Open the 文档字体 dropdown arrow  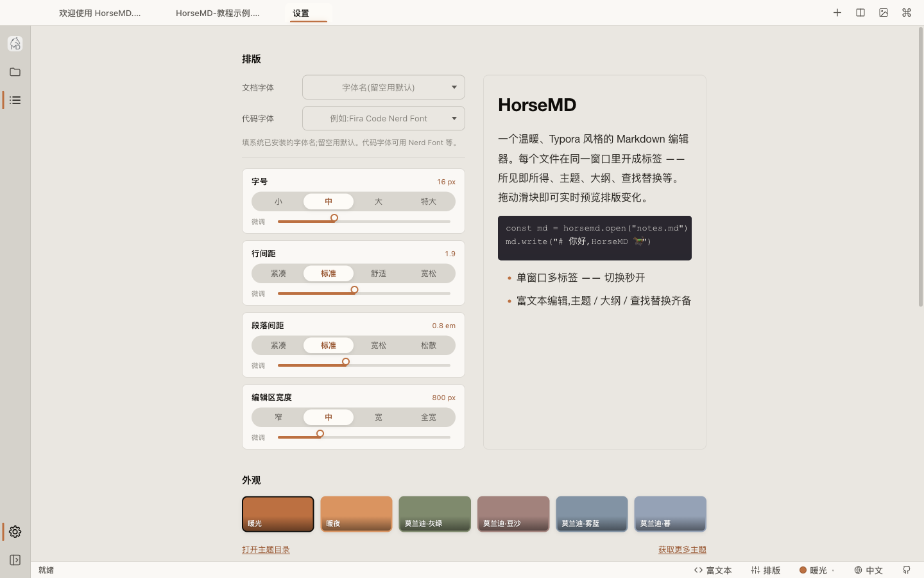click(454, 87)
